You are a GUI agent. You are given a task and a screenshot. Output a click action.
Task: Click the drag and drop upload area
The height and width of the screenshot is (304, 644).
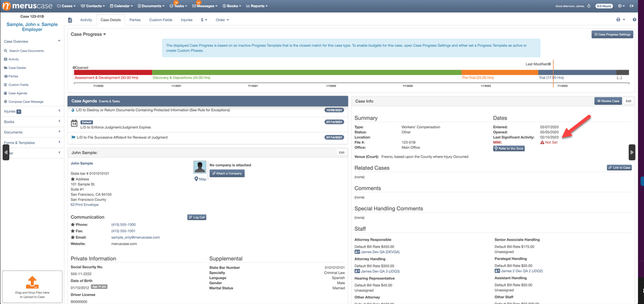point(32,286)
